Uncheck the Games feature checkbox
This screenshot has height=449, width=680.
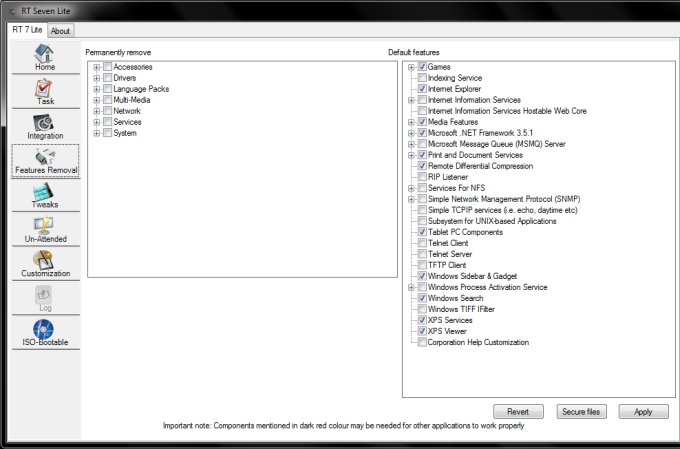pos(422,67)
